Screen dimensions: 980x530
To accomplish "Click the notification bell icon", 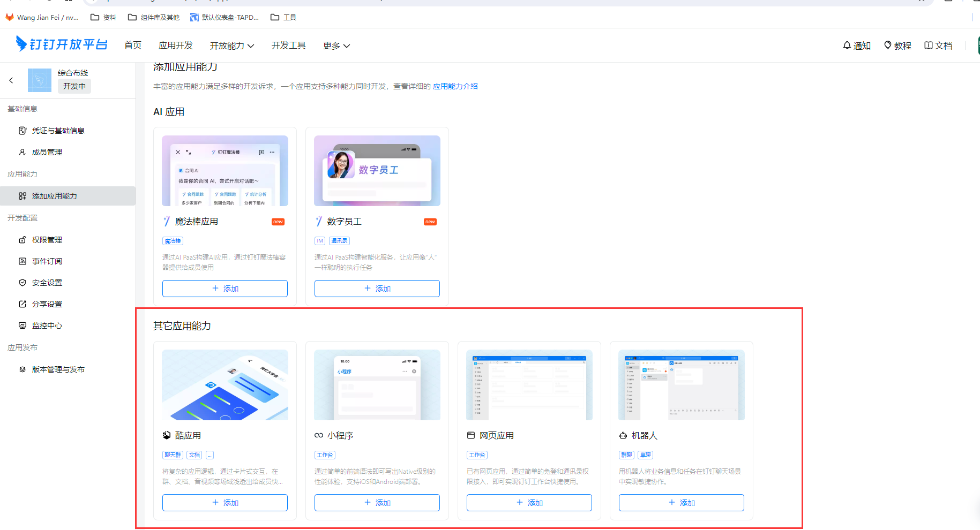I will 847,46.
